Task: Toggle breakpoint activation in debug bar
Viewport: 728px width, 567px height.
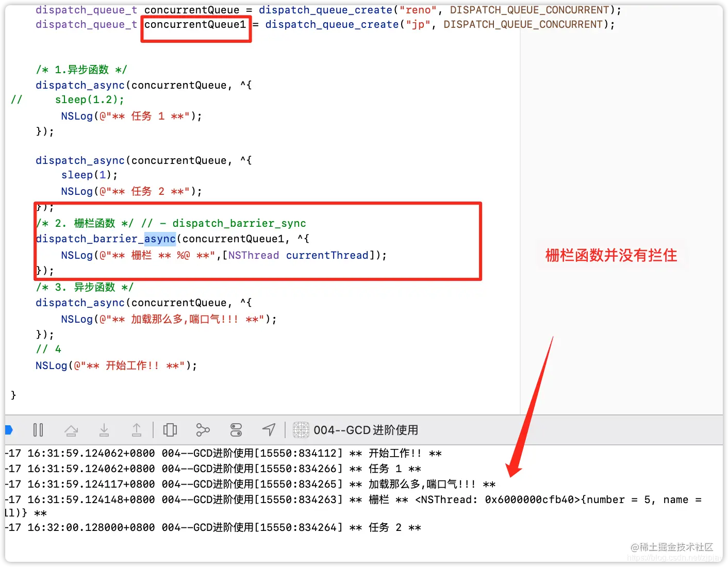Action: pyautogui.click(x=9, y=430)
